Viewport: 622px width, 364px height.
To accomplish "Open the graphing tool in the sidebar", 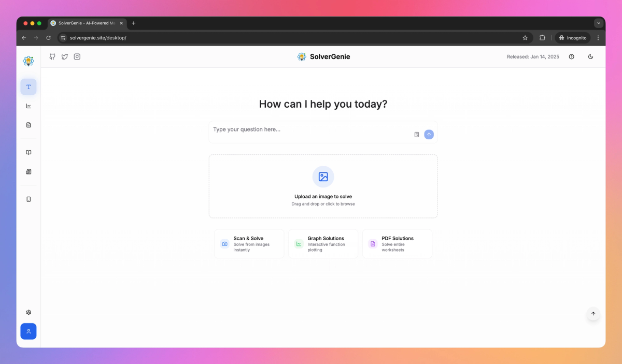I will 29,106.
